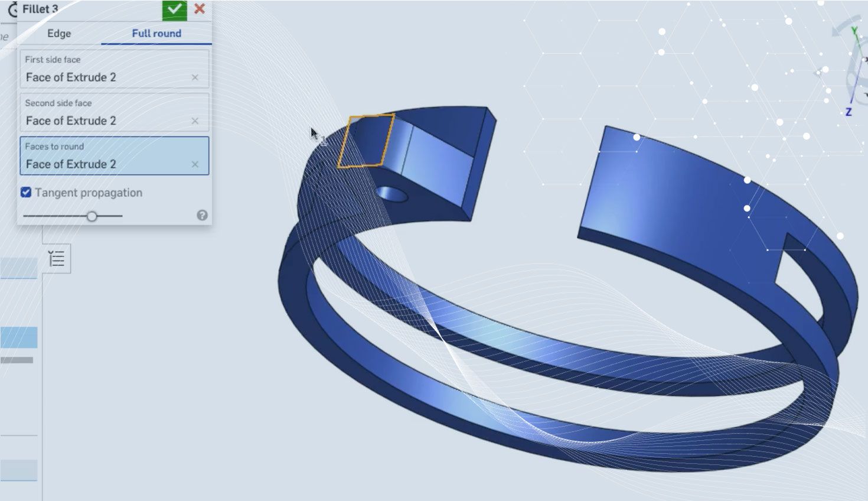Accept the fillet with the green checkmark

tap(174, 9)
